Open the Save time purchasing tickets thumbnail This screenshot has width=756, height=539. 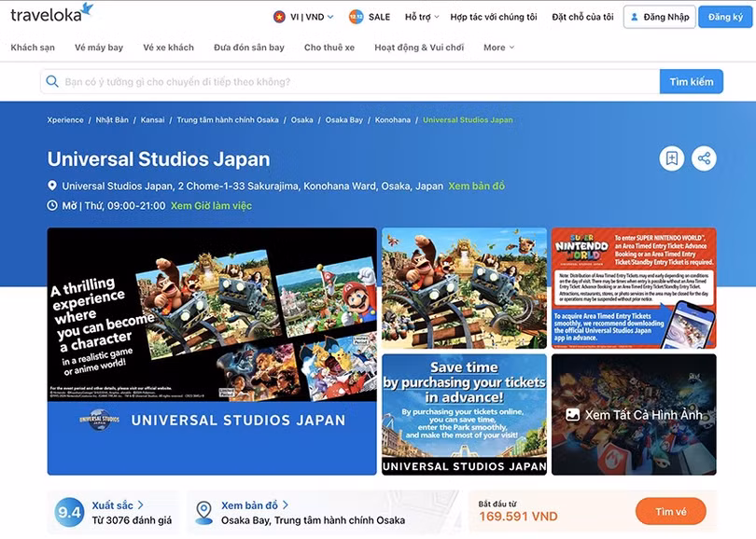pos(464,415)
